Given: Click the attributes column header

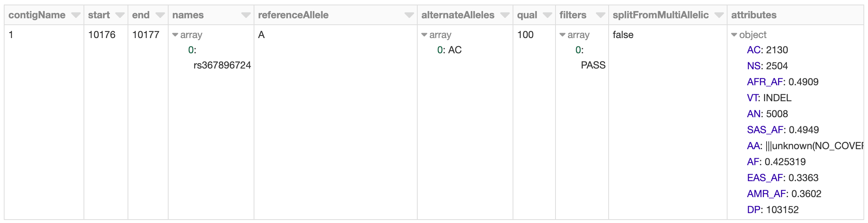Looking at the screenshot, I should click(754, 15).
